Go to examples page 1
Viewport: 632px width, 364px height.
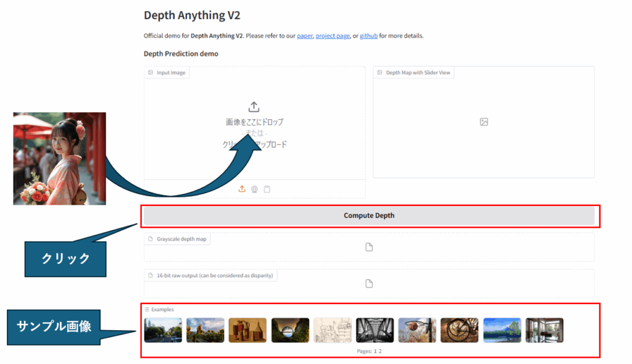pos(375,351)
